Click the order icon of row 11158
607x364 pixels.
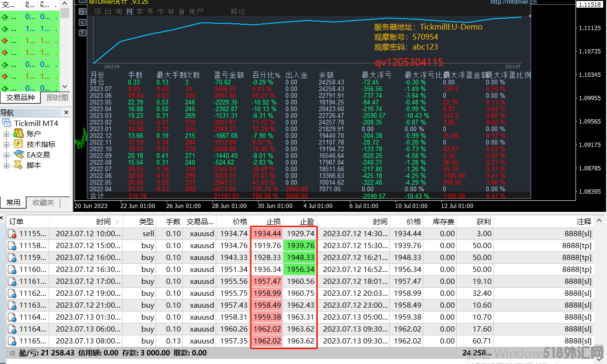click(x=13, y=246)
